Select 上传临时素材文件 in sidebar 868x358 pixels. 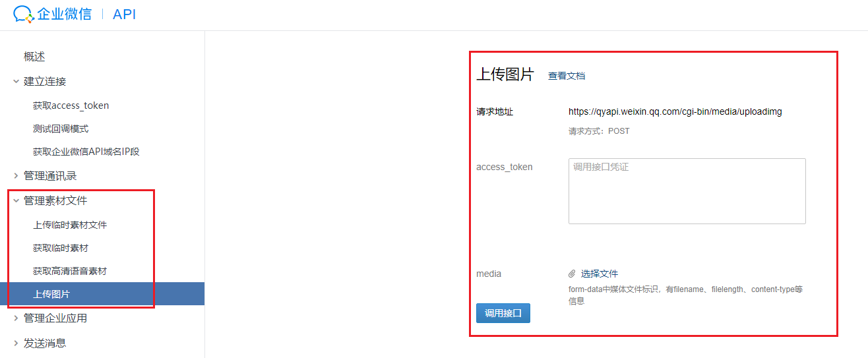(x=70, y=225)
